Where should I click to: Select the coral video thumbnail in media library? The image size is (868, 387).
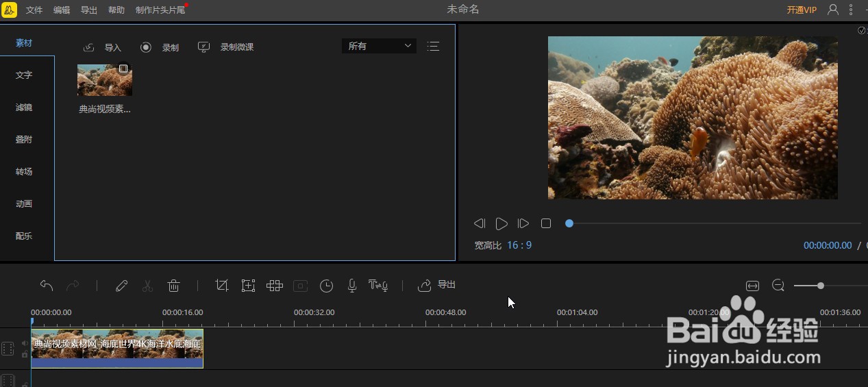pyautogui.click(x=105, y=79)
